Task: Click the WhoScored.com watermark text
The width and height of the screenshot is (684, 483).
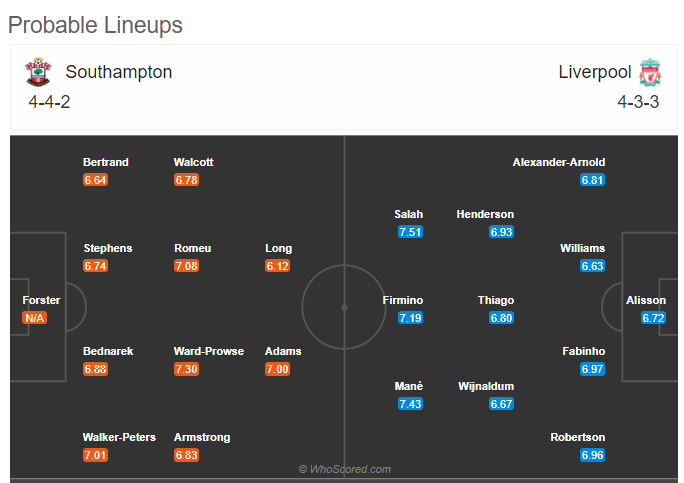Action: (x=345, y=469)
